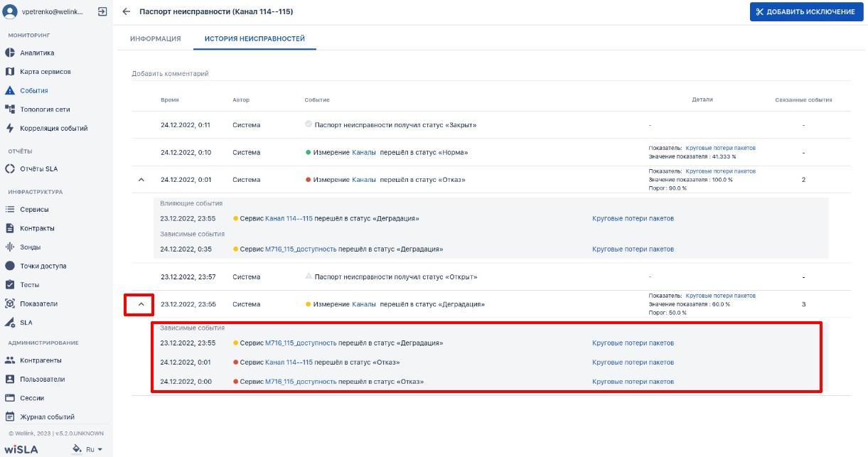Open Карта сервисов map icon
This screenshot has height=457, width=868.
click(10, 72)
